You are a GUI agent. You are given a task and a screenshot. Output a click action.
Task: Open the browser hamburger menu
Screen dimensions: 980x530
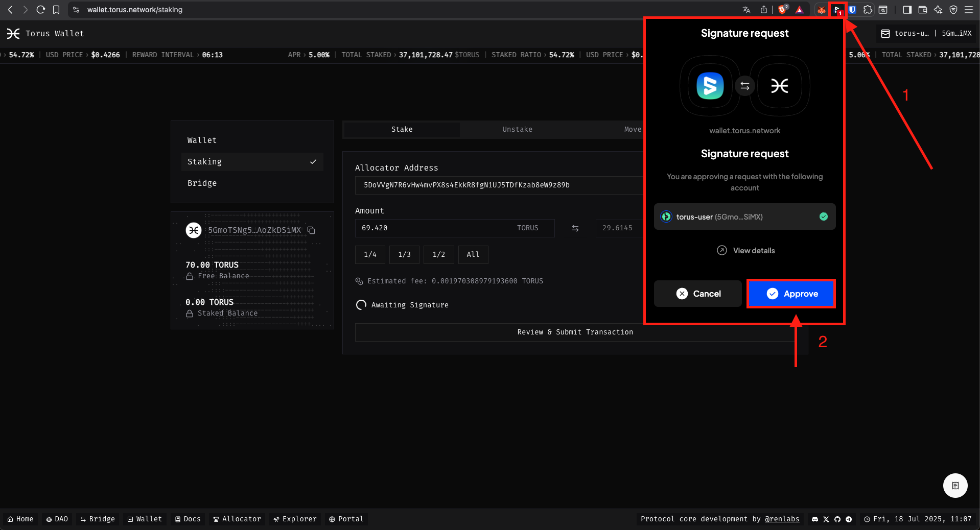click(969, 10)
